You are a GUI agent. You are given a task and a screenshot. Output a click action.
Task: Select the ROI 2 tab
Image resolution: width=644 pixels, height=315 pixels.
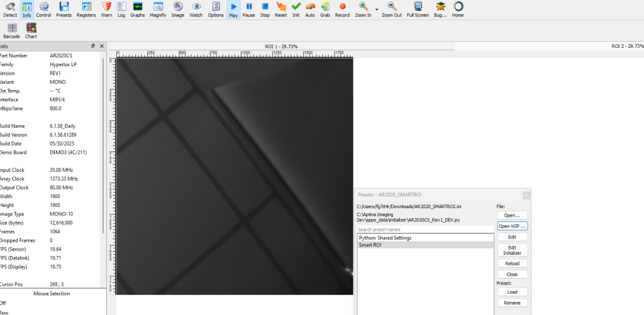coord(627,47)
